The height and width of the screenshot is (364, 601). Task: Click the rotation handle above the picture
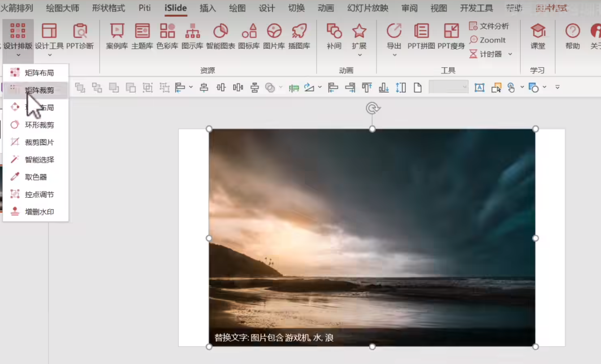tap(372, 108)
